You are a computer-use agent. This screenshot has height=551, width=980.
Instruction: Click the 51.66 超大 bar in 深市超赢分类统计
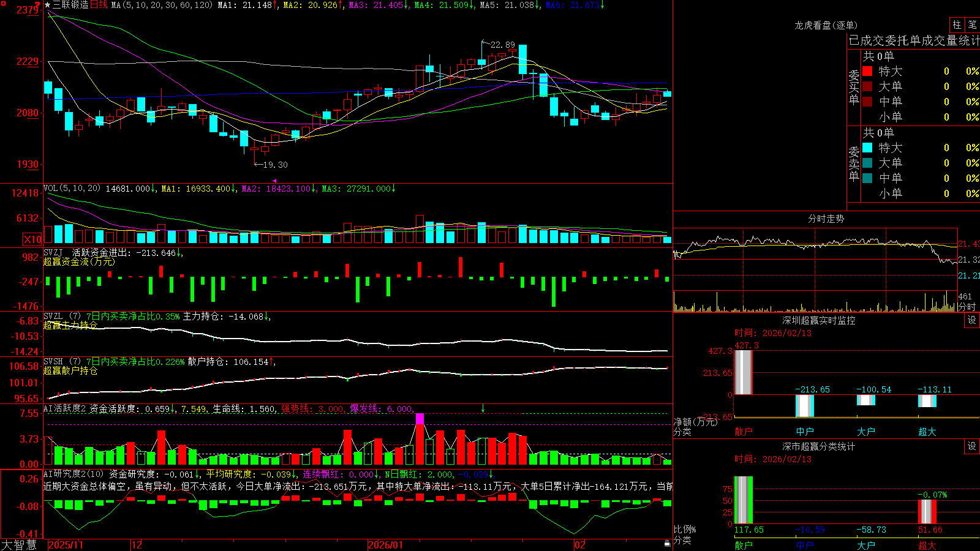point(927,512)
